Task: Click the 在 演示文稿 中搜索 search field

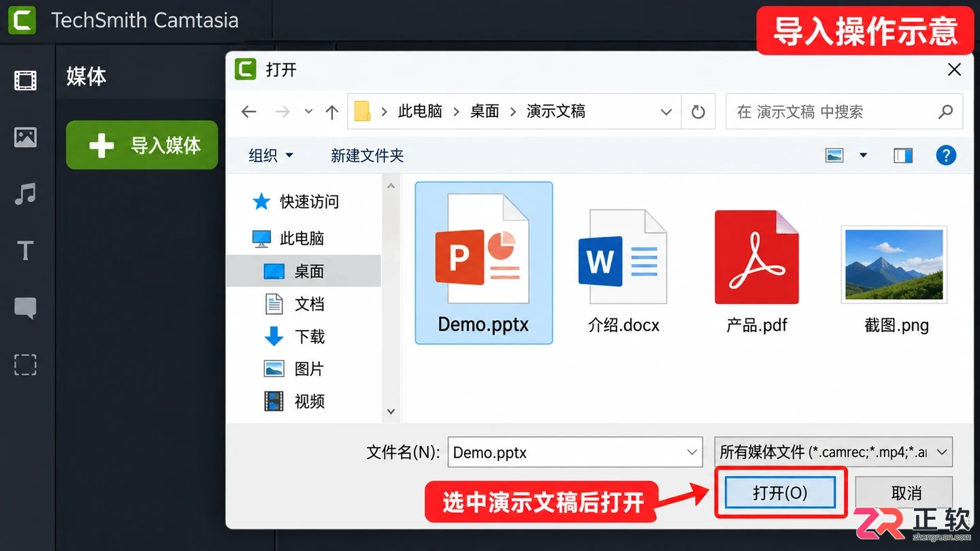Action: pos(845,112)
